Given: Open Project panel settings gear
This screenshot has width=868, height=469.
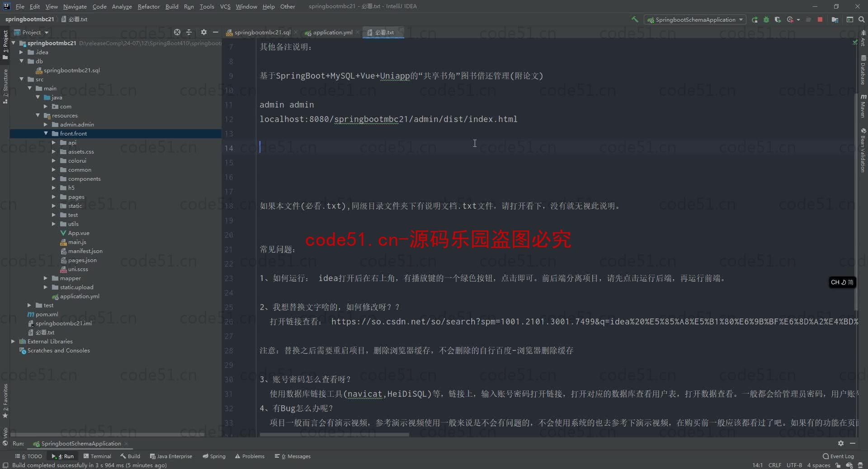Looking at the screenshot, I should click(203, 32).
